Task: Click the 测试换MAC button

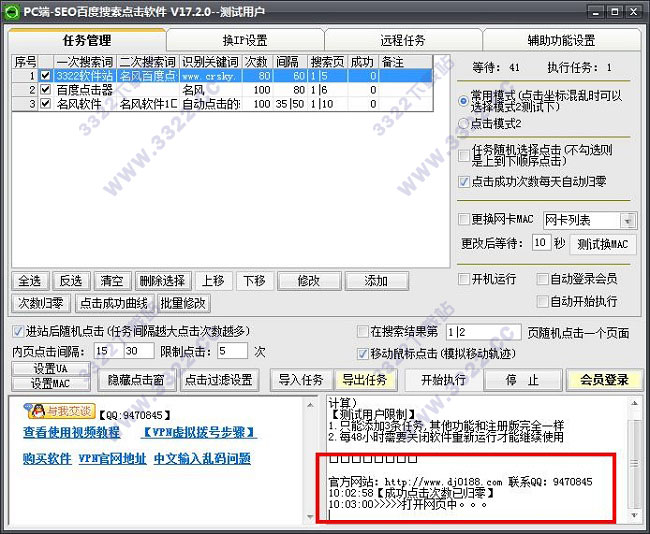Action: pos(603,245)
